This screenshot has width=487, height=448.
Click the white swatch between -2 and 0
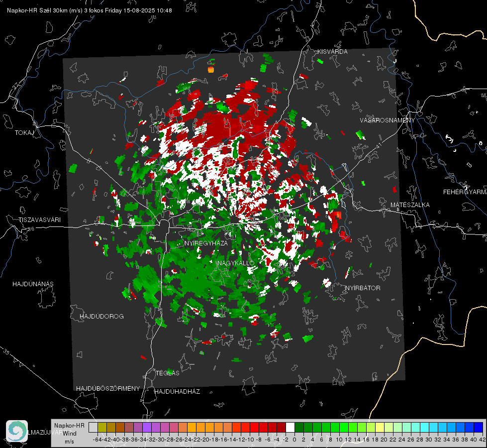[290, 427]
